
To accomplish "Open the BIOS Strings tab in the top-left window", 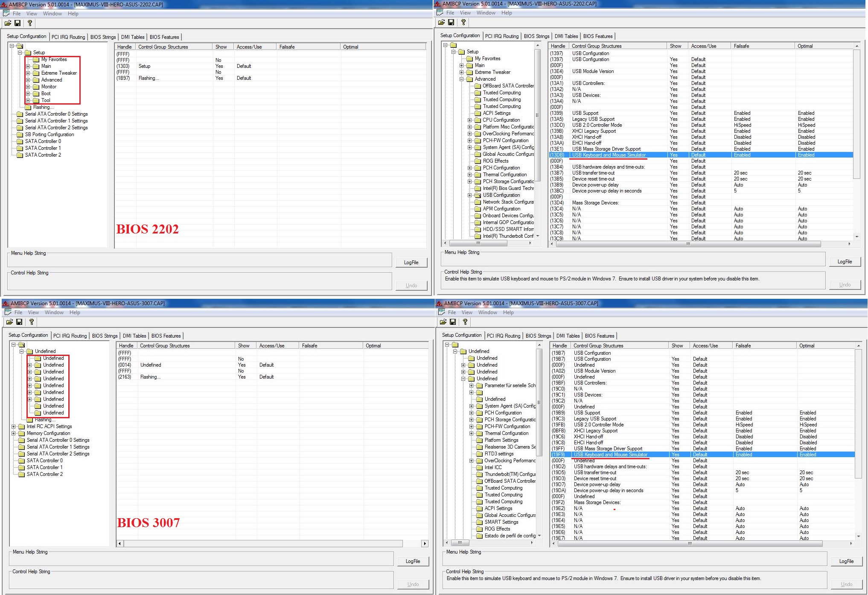I will click(103, 37).
